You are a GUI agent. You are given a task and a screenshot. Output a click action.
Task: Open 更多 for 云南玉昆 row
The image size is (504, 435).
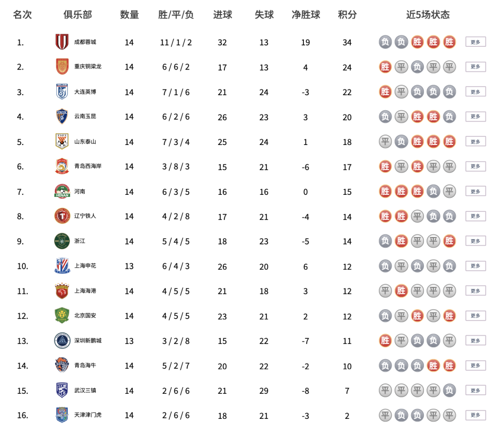point(475,116)
